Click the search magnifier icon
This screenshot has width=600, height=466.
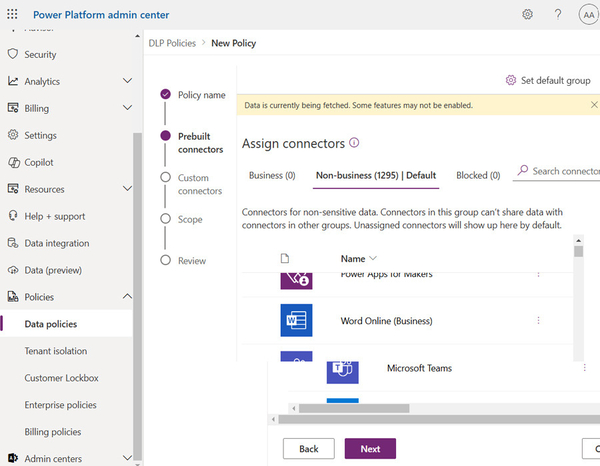(x=523, y=170)
